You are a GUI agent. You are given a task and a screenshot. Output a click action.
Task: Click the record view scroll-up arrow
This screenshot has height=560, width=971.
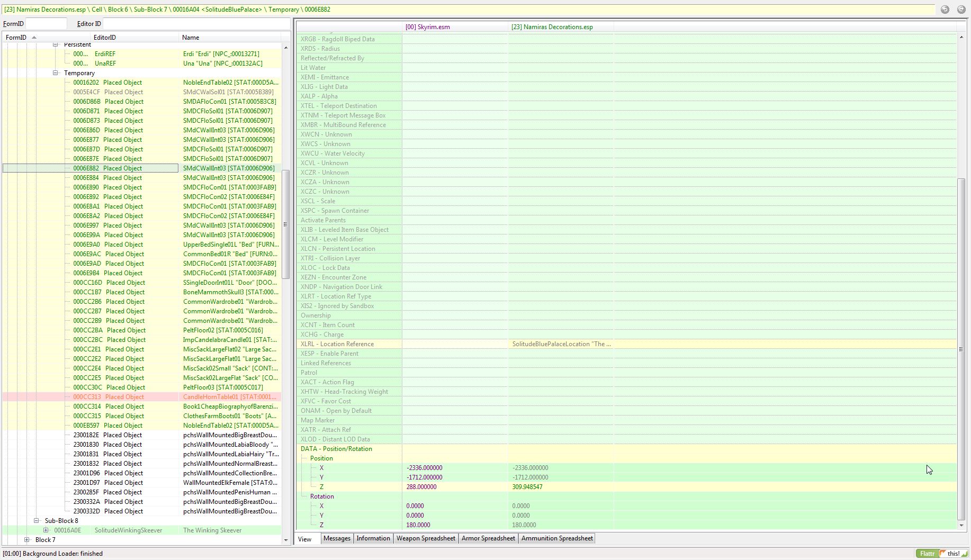(x=961, y=37)
